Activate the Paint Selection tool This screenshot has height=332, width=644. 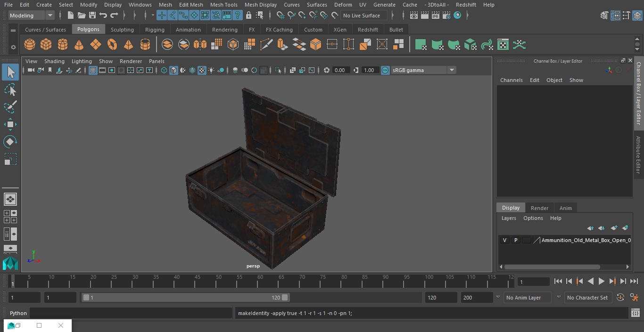(x=10, y=107)
